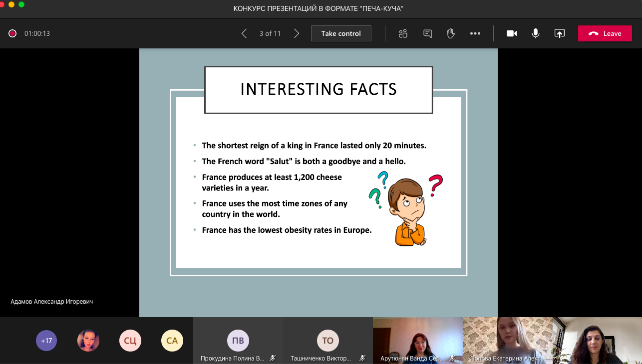Click the shortest reign of a king fact
Image resolution: width=642 pixels, height=364 pixels.
[x=314, y=146]
